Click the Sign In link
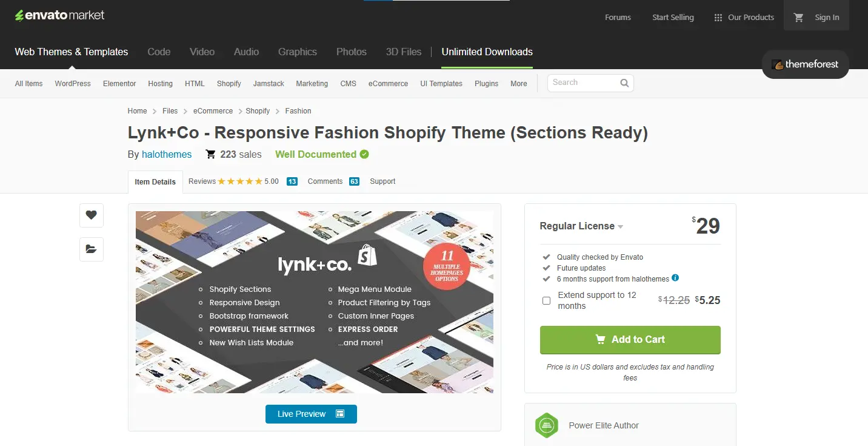The width and height of the screenshot is (868, 446). [827, 18]
